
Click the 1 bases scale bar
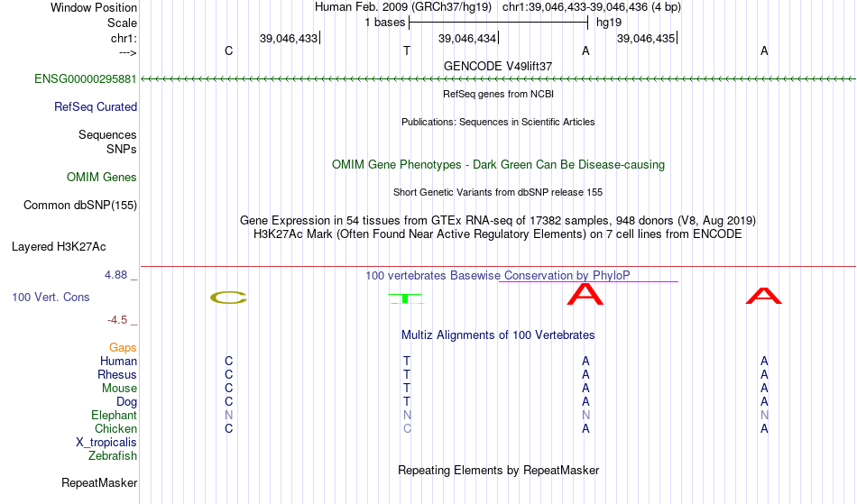coord(498,23)
